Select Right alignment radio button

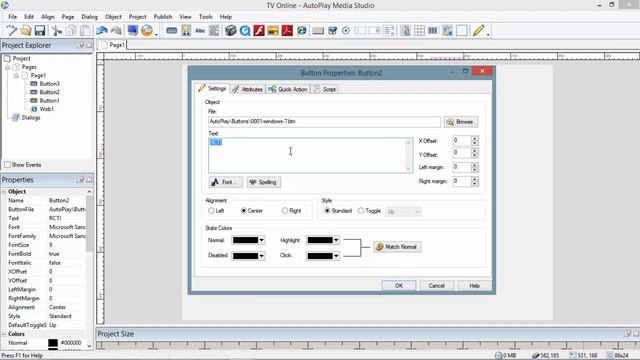[x=284, y=211]
